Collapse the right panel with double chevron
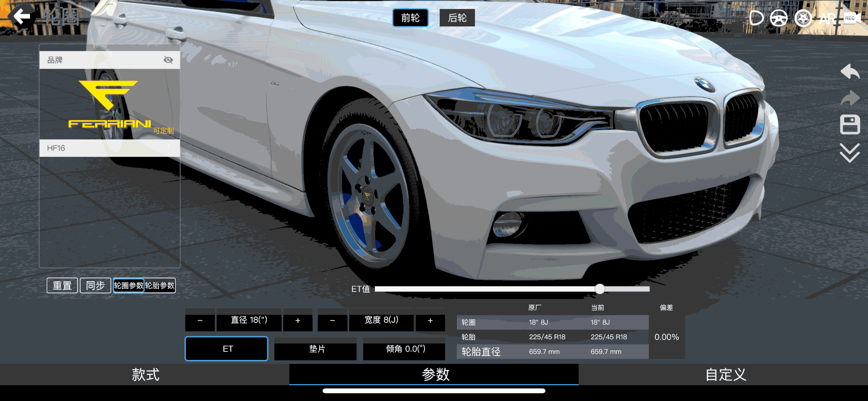 click(850, 153)
